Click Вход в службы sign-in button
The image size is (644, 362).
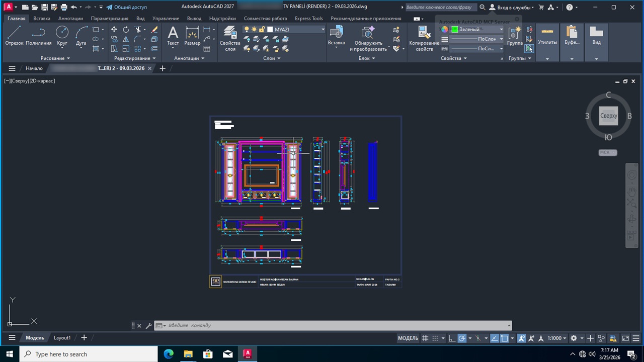(511, 8)
